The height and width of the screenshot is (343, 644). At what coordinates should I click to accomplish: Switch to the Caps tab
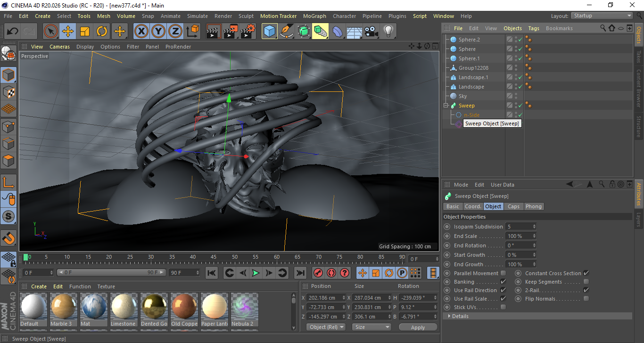coord(513,206)
